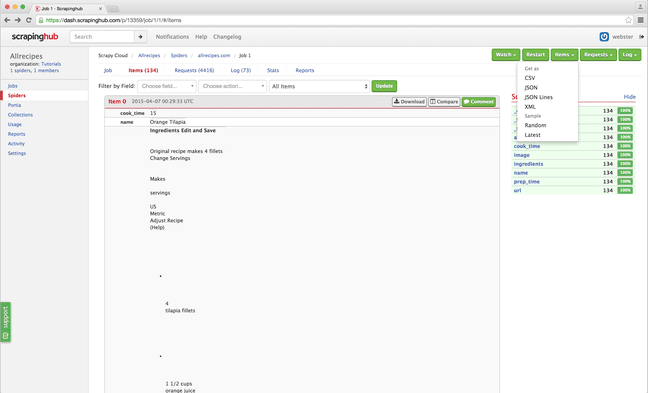Viewport: 648px width, 393px height.
Task: Close the Job 1 browser tab
Action: click(100, 8)
